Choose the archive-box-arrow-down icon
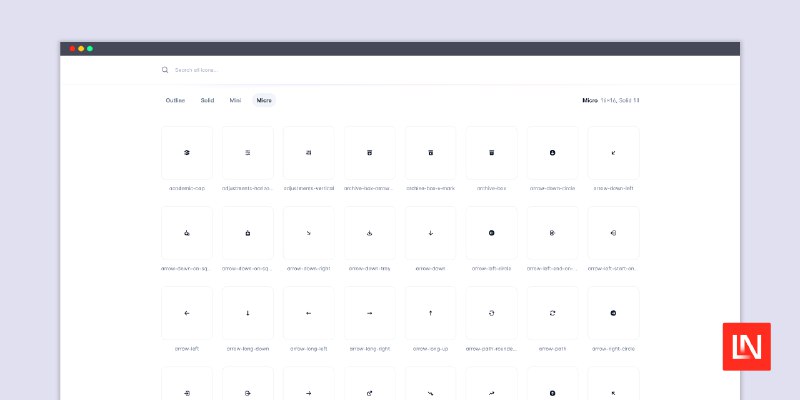800x400 pixels. pyautogui.click(x=369, y=153)
